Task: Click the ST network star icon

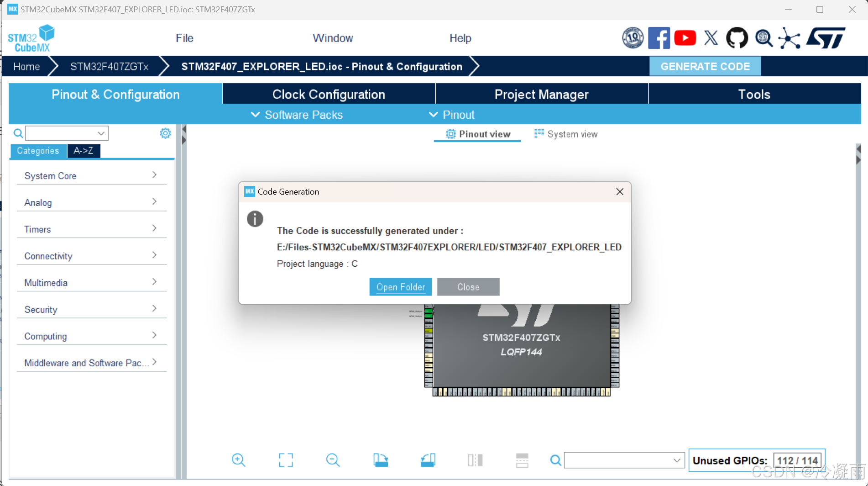Action: click(x=790, y=38)
